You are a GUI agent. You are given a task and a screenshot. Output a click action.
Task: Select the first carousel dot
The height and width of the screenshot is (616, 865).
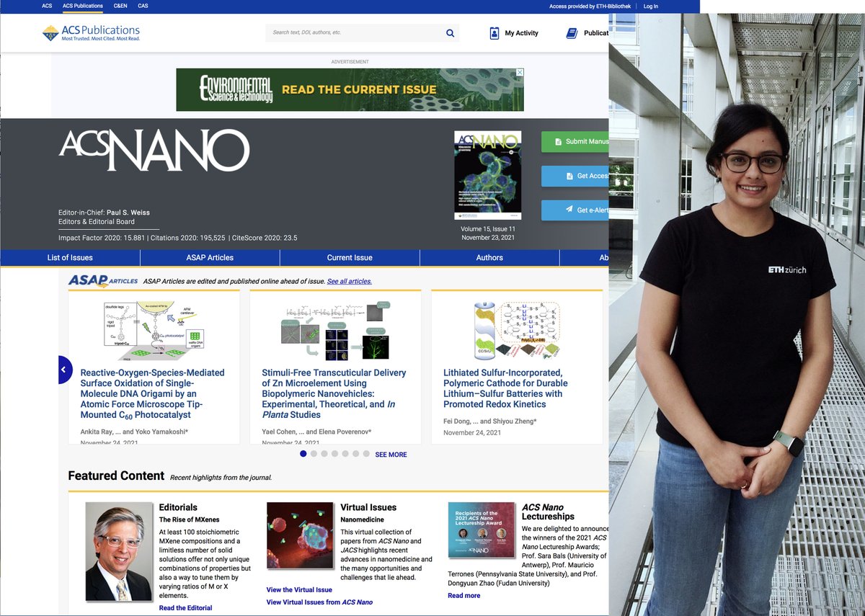tap(303, 454)
